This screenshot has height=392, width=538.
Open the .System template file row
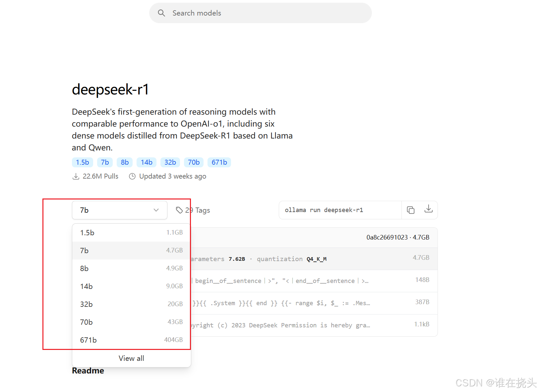click(x=314, y=303)
